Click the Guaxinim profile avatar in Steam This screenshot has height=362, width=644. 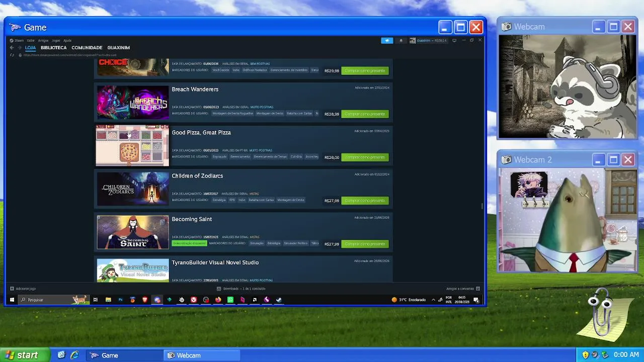click(413, 40)
